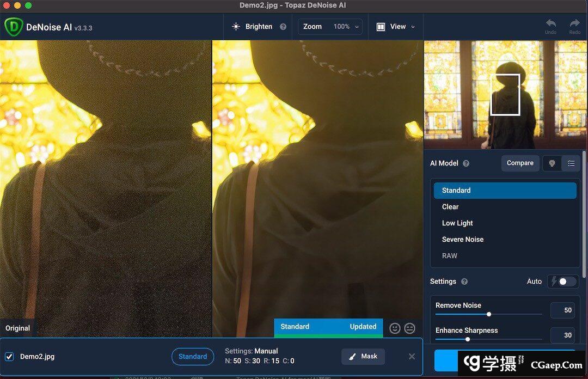Toggle the Auto settings switch
The image size is (588, 379).
point(563,282)
